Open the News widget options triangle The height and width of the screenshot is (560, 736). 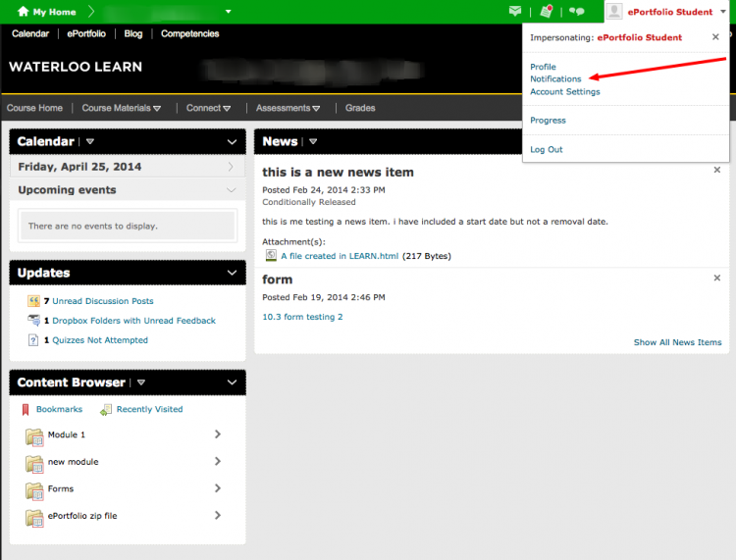tap(313, 141)
